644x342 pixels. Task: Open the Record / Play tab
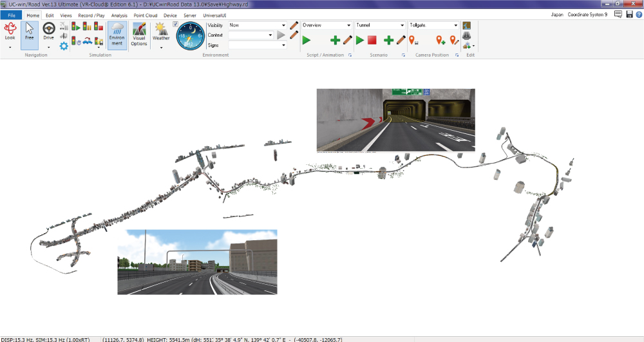pyautogui.click(x=91, y=15)
